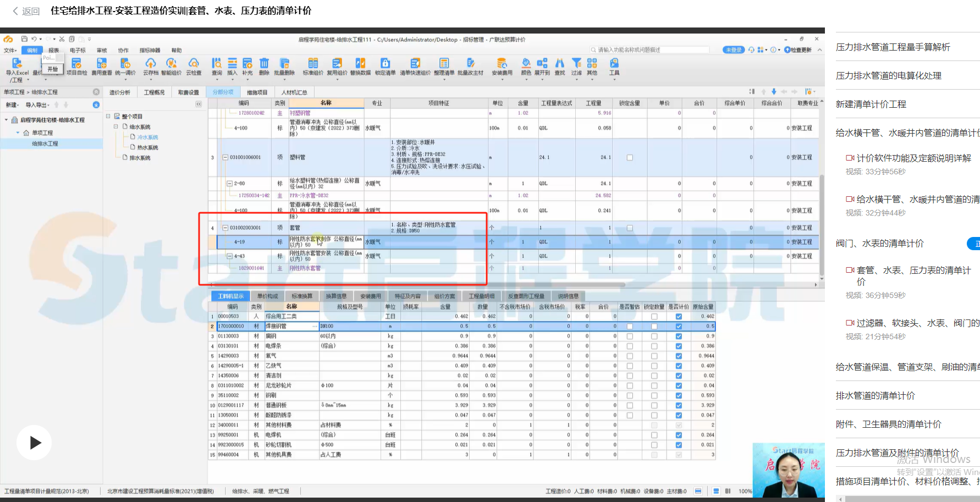
Task: Select the 统一调价 tool
Action: [125, 67]
